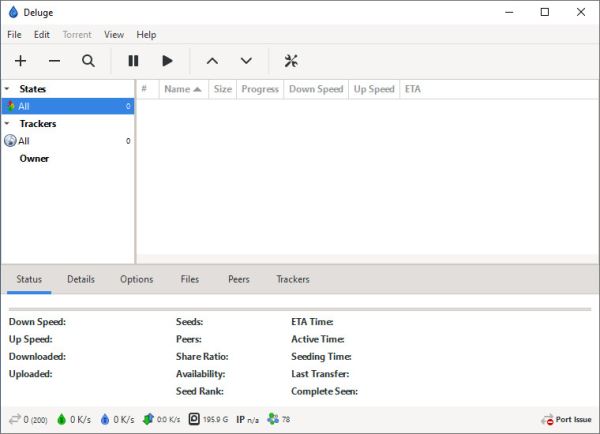Open Preferences wrench and screwdriver icon
600x434 pixels.
tap(291, 61)
